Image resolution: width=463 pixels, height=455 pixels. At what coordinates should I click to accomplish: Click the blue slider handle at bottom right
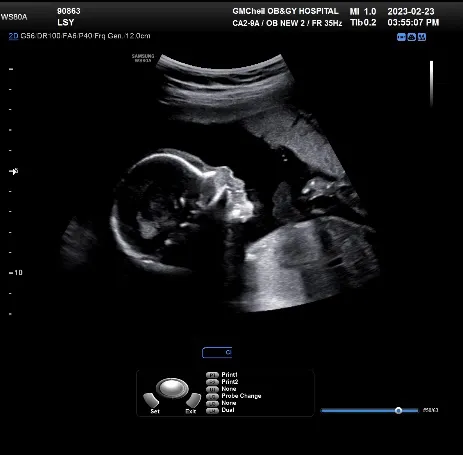tap(398, 410)
